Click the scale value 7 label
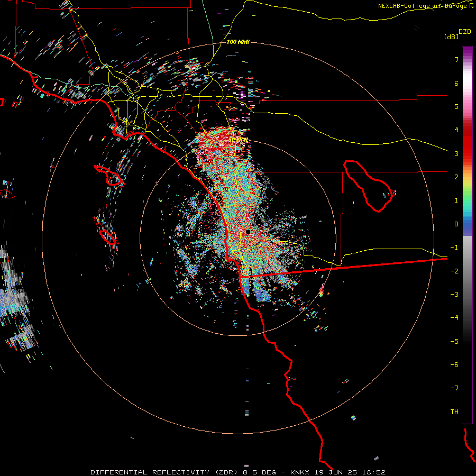Viewport: 476px width, 476px height. pos(456,59)
